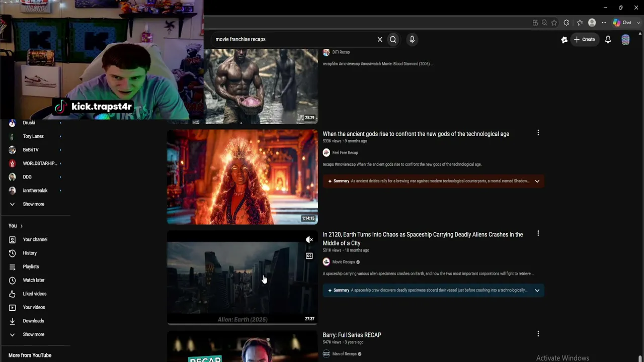The image size is (644, 362).
Task: Open video titled In 2120, Earth Turns Into Chaos
Action: pyautogui.click(x=423, y=239)
